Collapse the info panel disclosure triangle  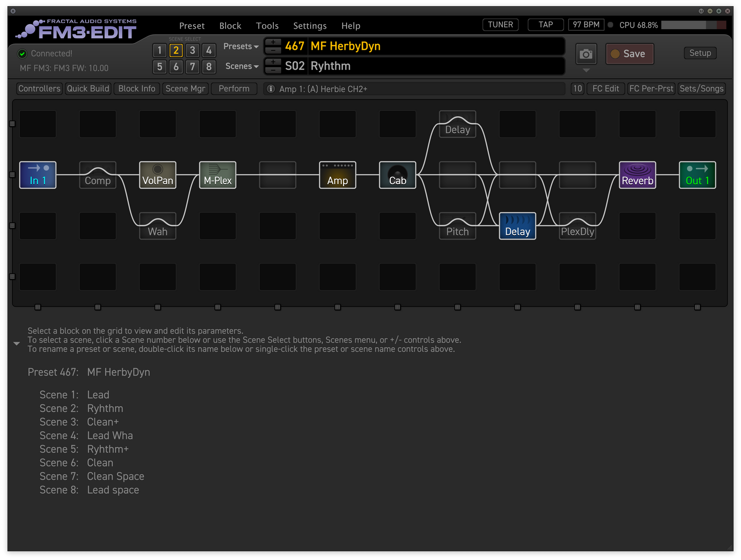[16, 343]
